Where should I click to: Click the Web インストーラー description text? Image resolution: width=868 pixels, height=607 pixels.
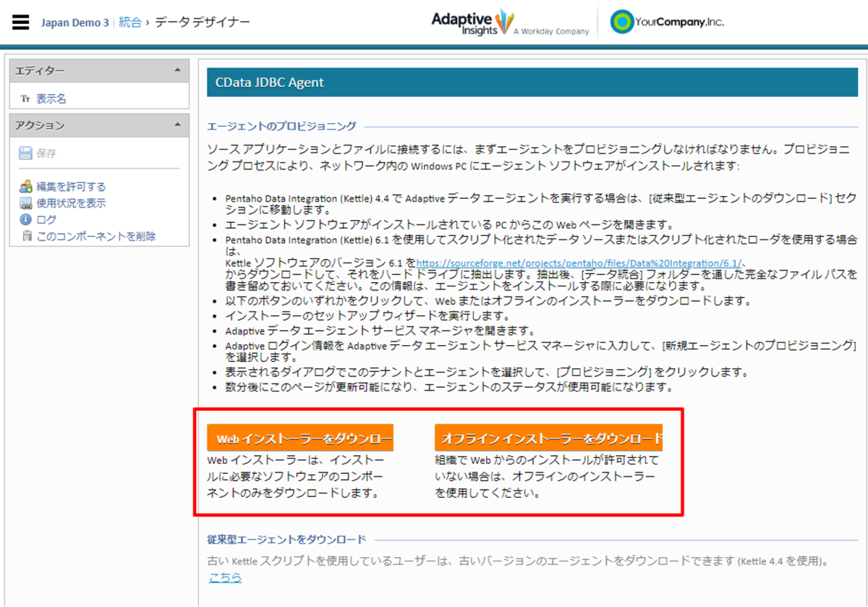[x=295, y=477]
